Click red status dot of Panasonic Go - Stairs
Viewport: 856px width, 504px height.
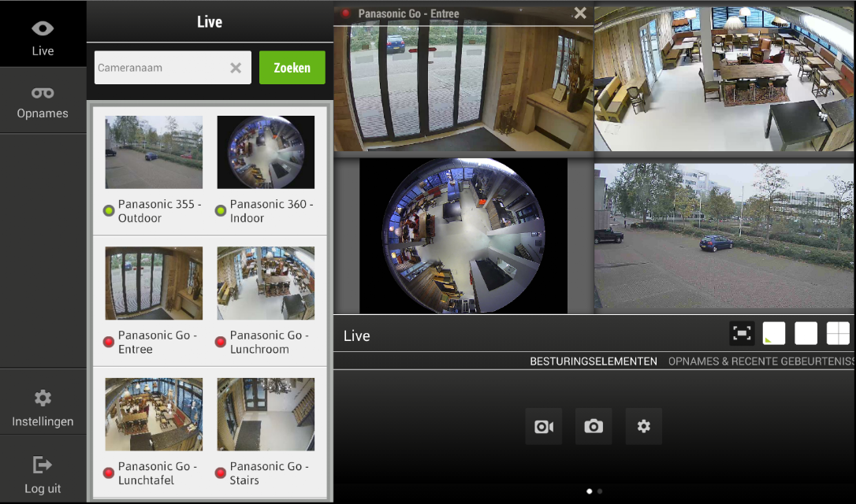[x=221, y=472]
